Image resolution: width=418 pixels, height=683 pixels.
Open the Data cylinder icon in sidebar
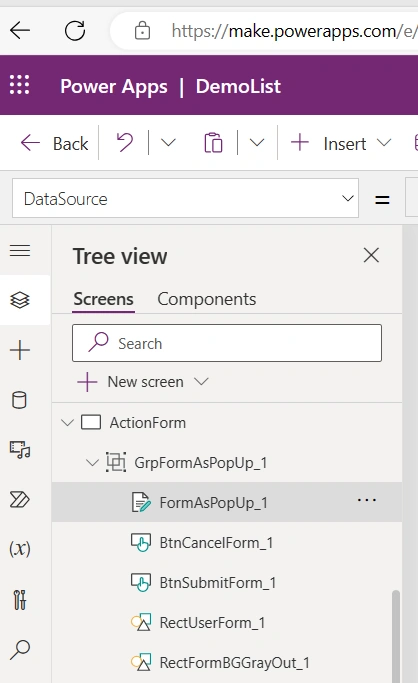pyautogui.click(x=20, y=399)
